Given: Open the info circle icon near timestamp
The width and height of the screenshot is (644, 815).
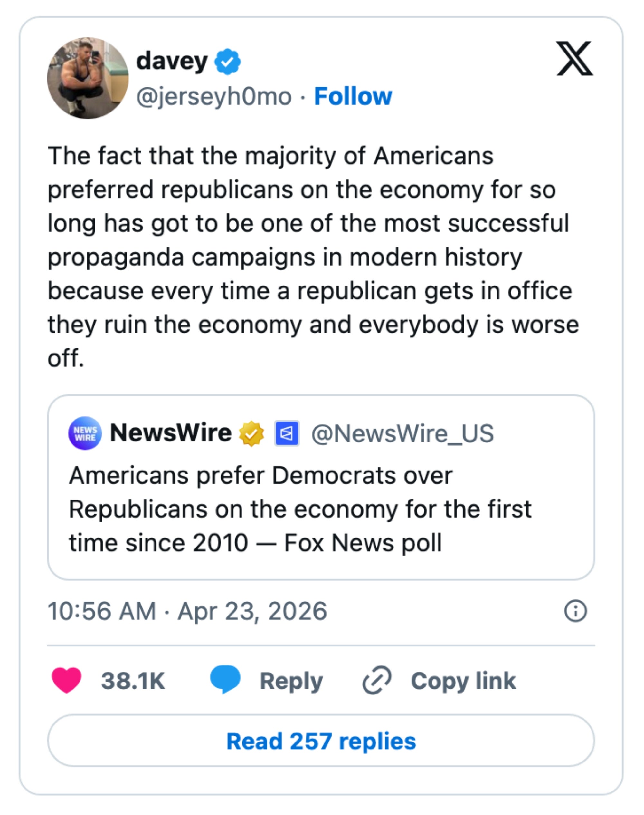Looking at the screenshot, I should coord(575,611).
